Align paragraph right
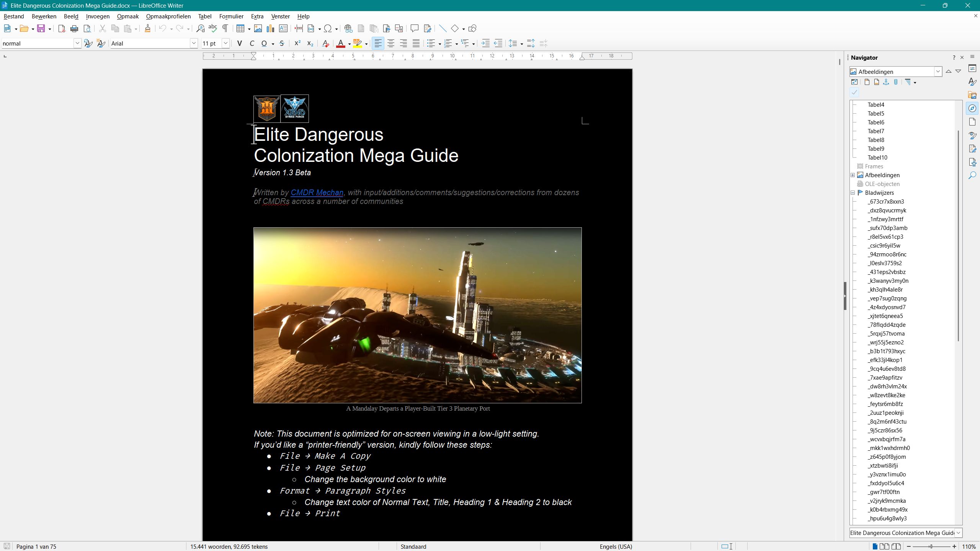Viewport: 980px width, 551px height. click(403, 43)
